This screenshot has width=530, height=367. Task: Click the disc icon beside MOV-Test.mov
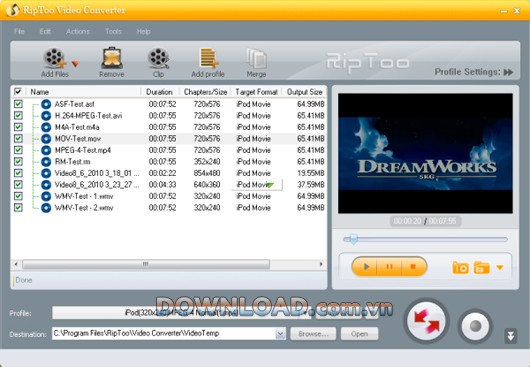click(x=46, y=139)
